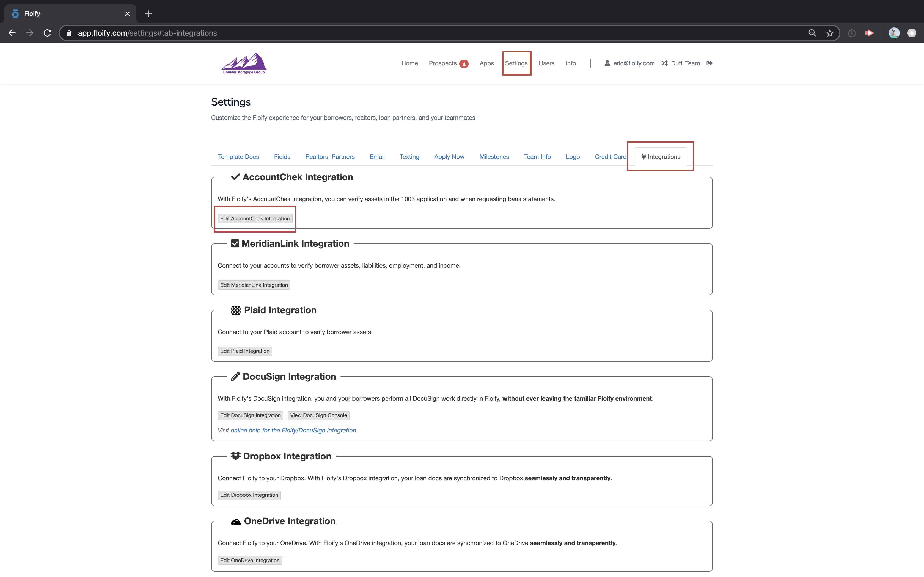Switch to the Template Docs tab
Screen dimensions: 924x577
tap(238, 157)
